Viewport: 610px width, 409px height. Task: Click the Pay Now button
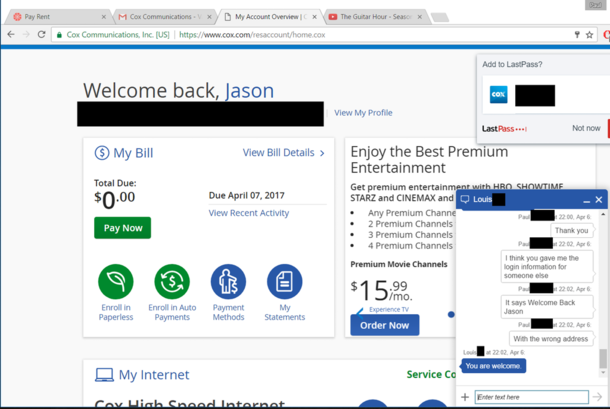point(123,228)
